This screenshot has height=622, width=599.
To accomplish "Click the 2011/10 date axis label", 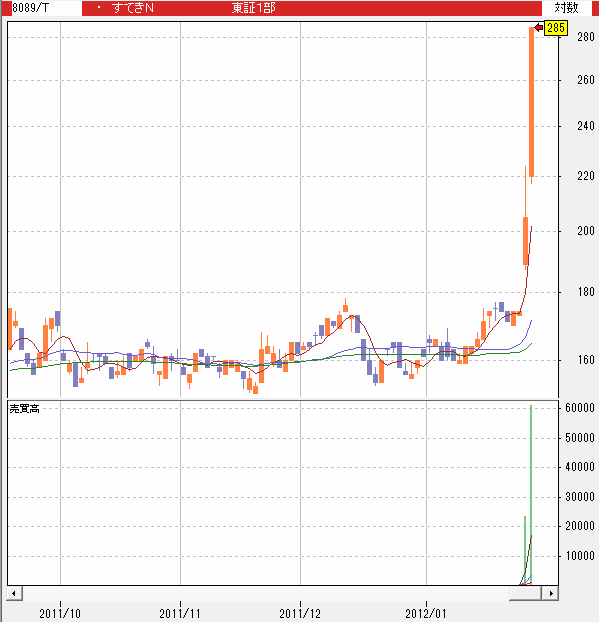I will point(60,613).
